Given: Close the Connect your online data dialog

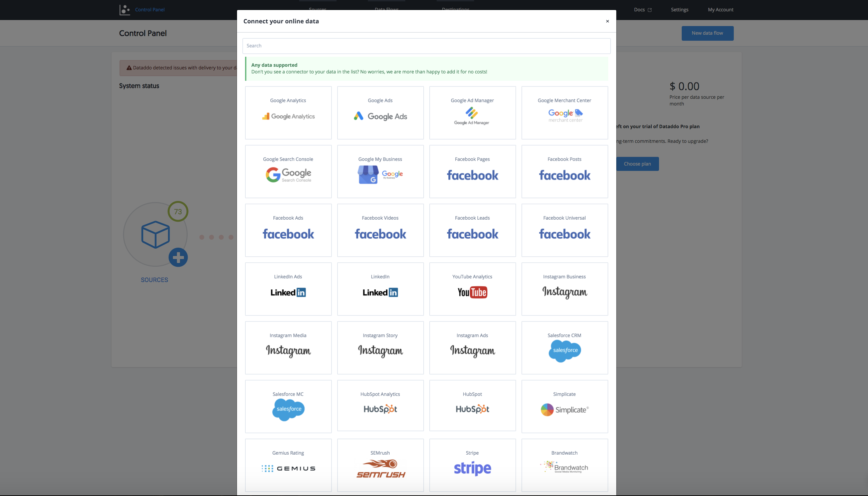Looking at the screenshot, I should click(607, 21).
